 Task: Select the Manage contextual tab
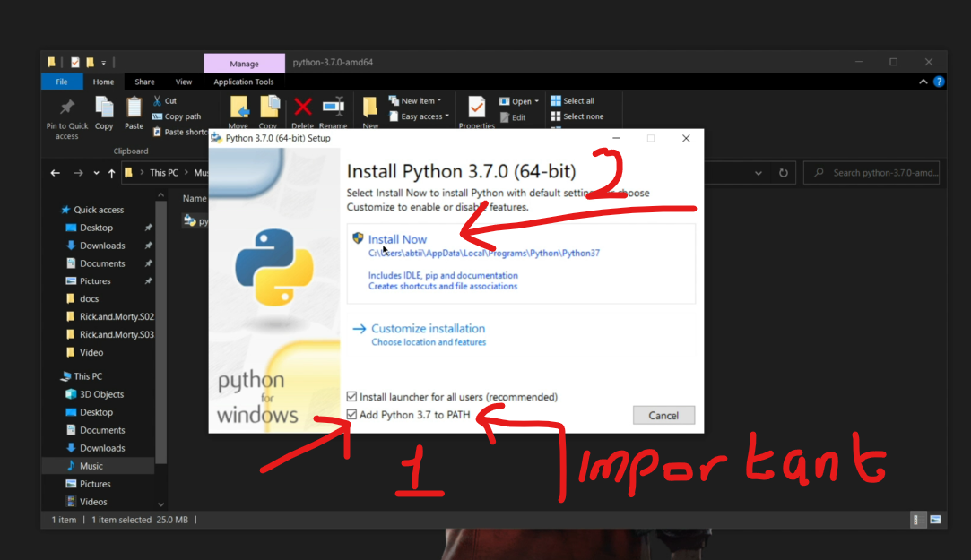click(x=244, y=63)
